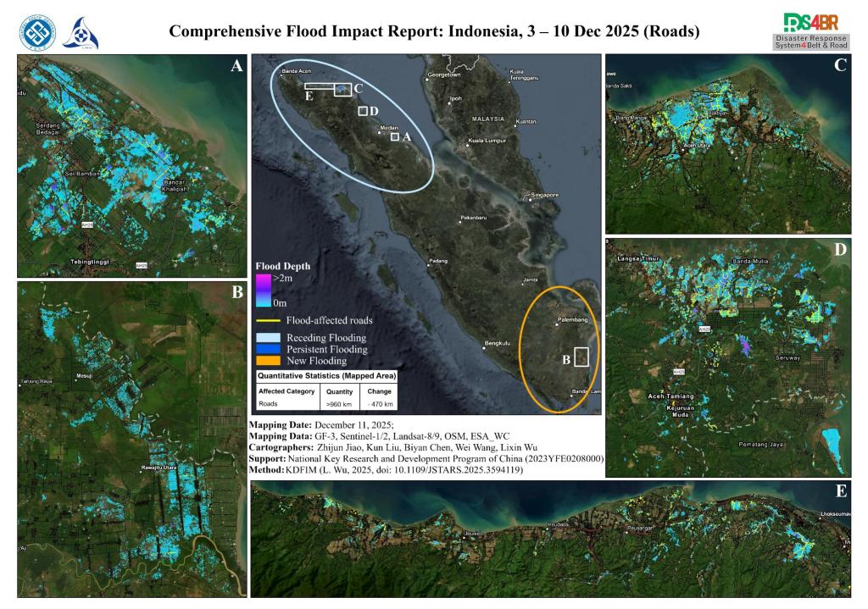The width and height of the screenshot is (868, 609).
Task: Click the Persistent Flooding blue swatch
Action: pyautogui.click(x=269, y=349)
